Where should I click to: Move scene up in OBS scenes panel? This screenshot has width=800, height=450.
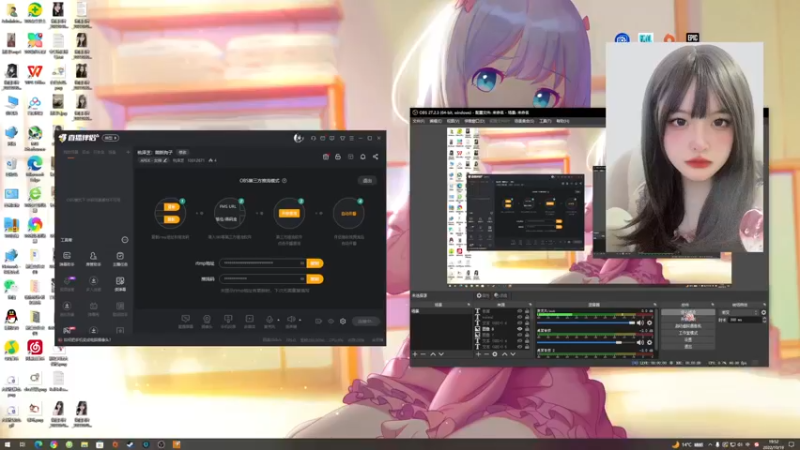click(x=433, y=354)
